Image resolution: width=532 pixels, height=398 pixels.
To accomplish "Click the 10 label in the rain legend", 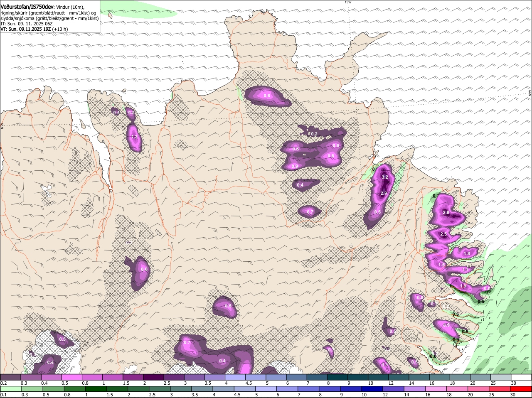I will pos(364,395).
